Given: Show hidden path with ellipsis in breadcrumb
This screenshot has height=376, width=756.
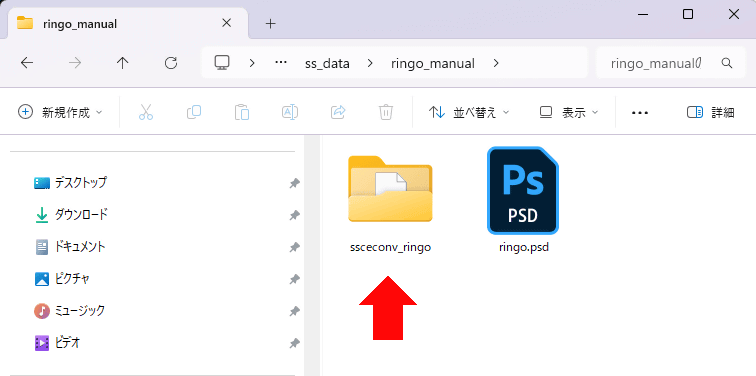Looking at the screenshot, I should 281,63.
